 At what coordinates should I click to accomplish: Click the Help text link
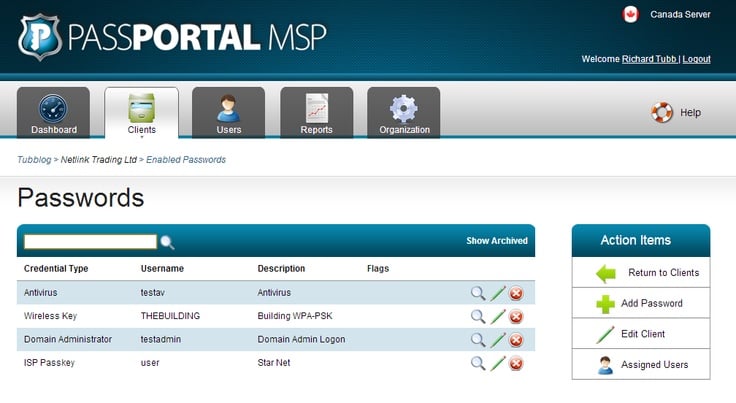click(x=690, y=113)
